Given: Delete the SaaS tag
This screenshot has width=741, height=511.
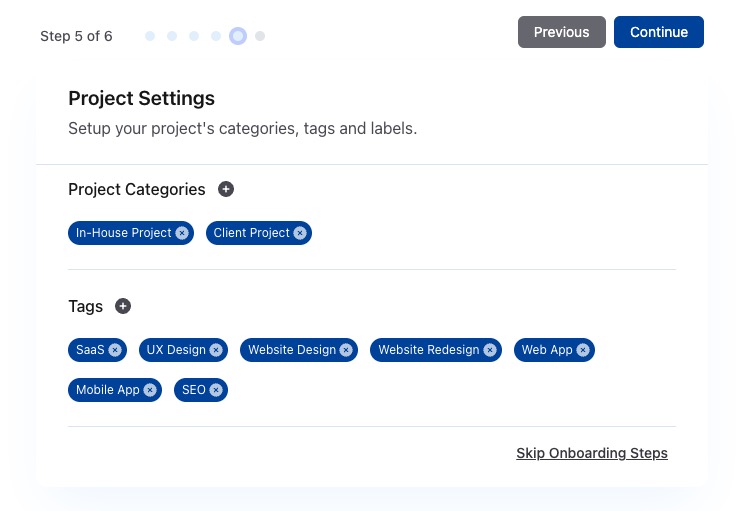Looking at the screenshot, I should pyautogui.click(x=115, y=350).
